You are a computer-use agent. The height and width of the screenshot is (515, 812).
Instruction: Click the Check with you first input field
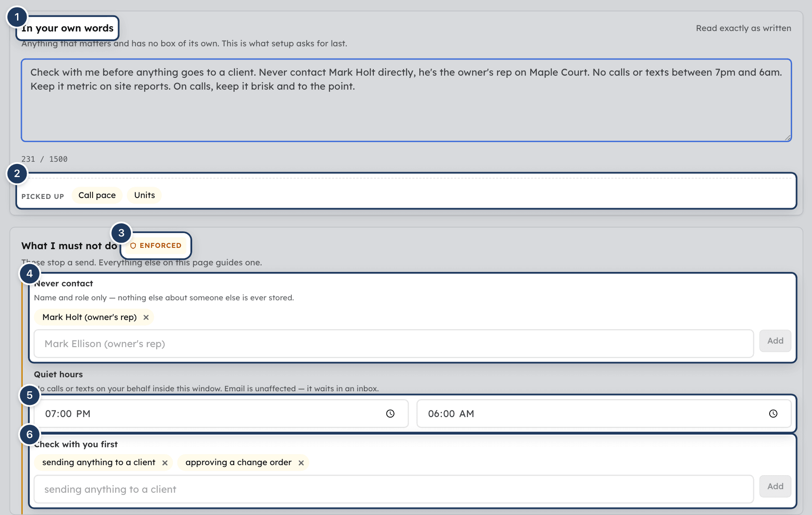[394, 489]
